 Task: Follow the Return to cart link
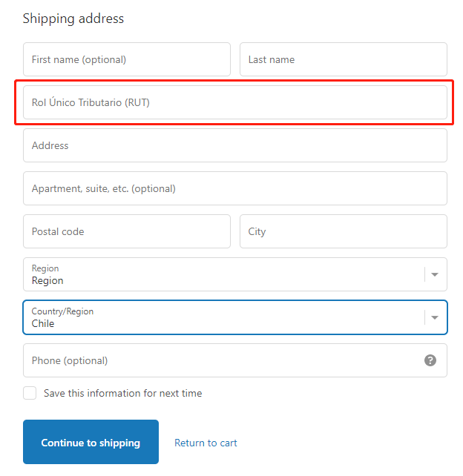206,443
